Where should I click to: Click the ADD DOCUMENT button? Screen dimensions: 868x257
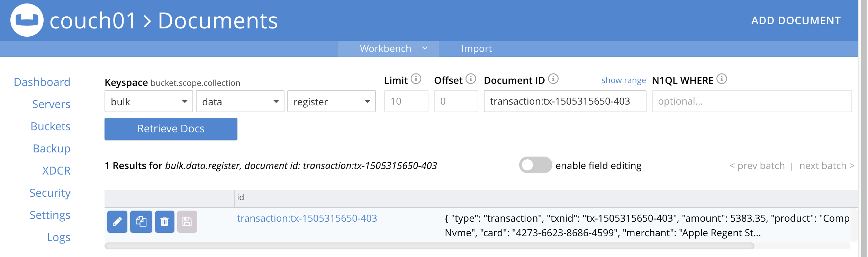796,21
